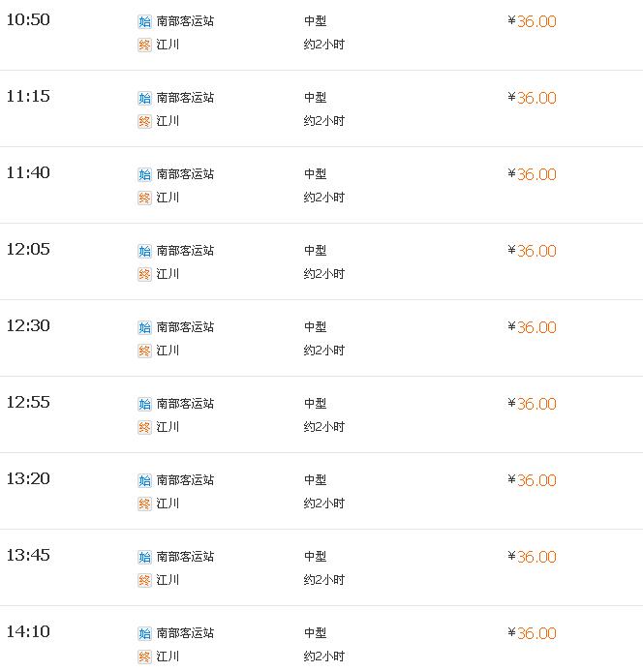This screenshot has width=643, height=672.
Task: Click the ¥36.00 price for 10:50 bus
Action: click(x=532, y=21)
